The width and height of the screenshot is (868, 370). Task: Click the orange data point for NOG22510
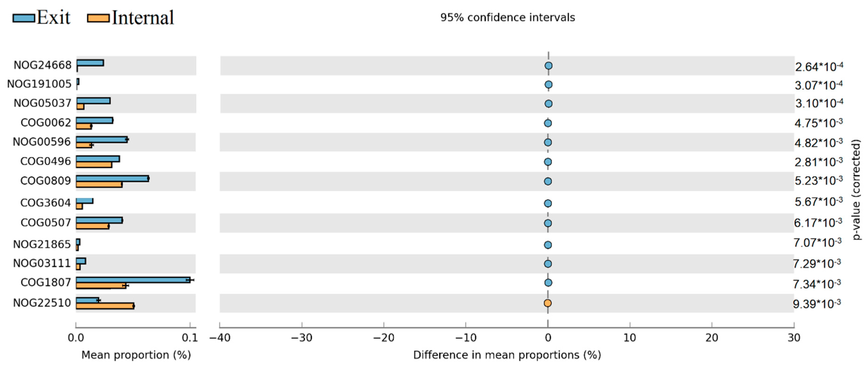[548, 303]
